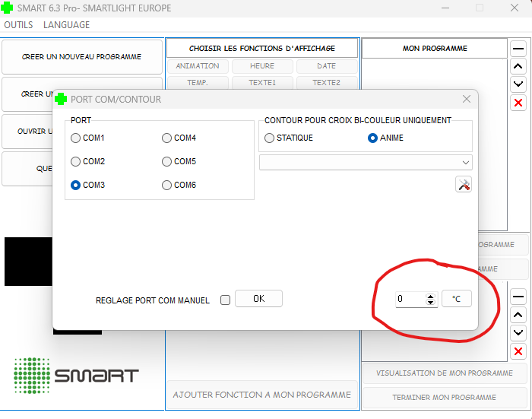Click top red X delete icon
Viewport: 532px width, 419px height.
click(518, 103)
